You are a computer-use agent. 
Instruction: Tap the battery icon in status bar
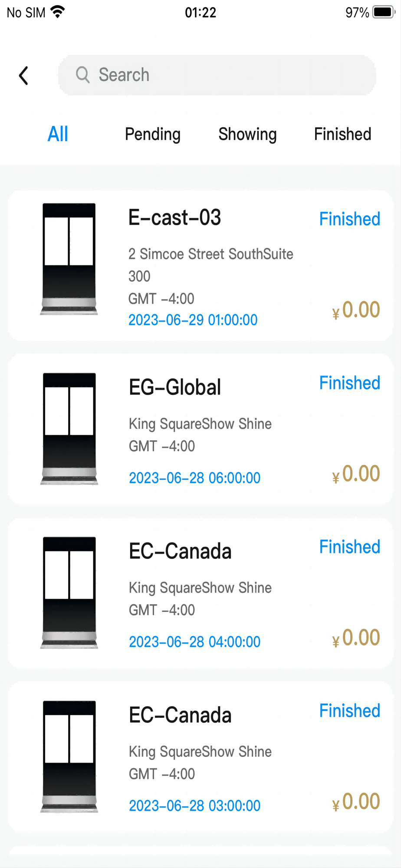384,12
